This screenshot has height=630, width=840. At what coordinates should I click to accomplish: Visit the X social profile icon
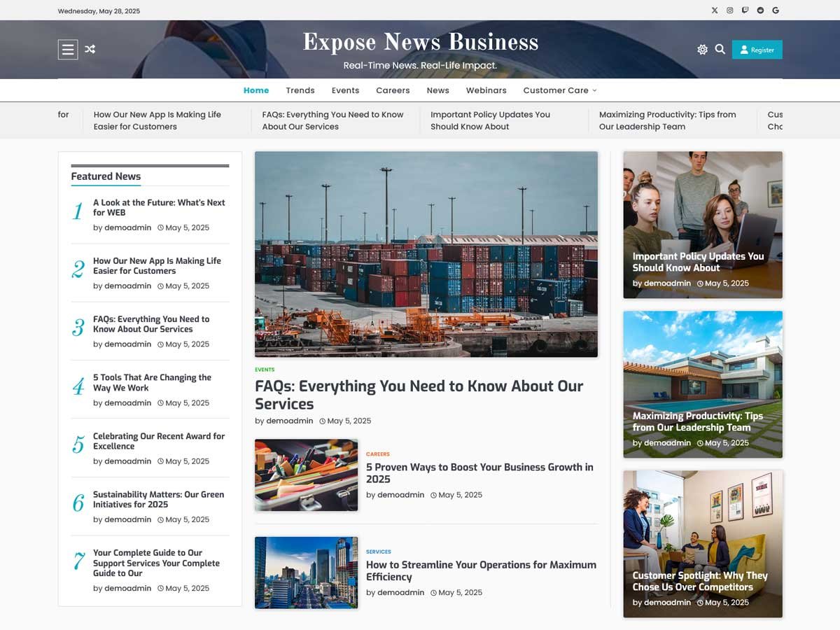[715, 10]
